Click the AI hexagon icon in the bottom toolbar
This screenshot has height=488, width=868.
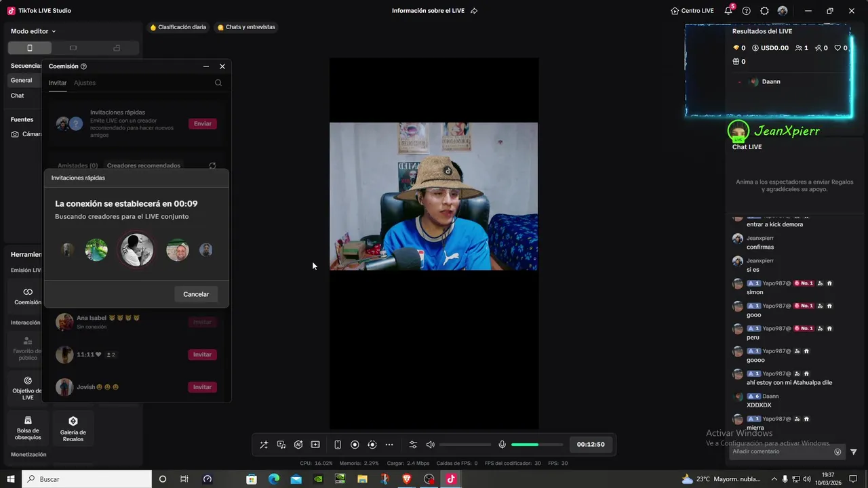point(298,445)
